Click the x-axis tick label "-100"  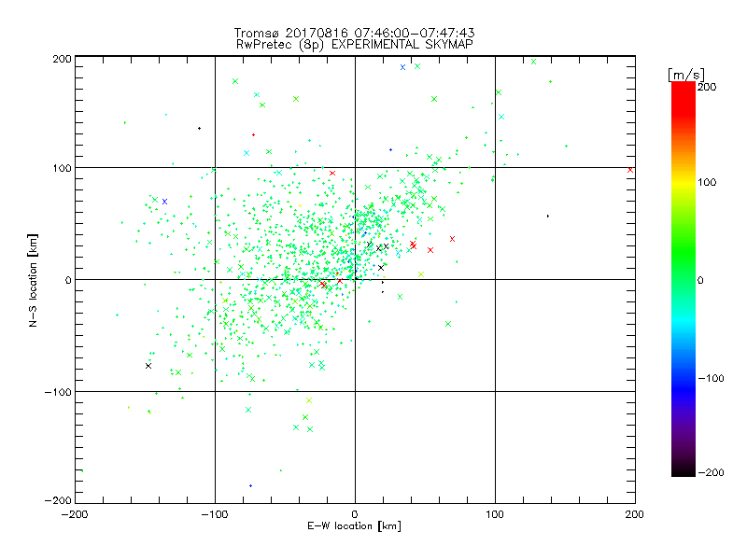(x=215, y=514)
